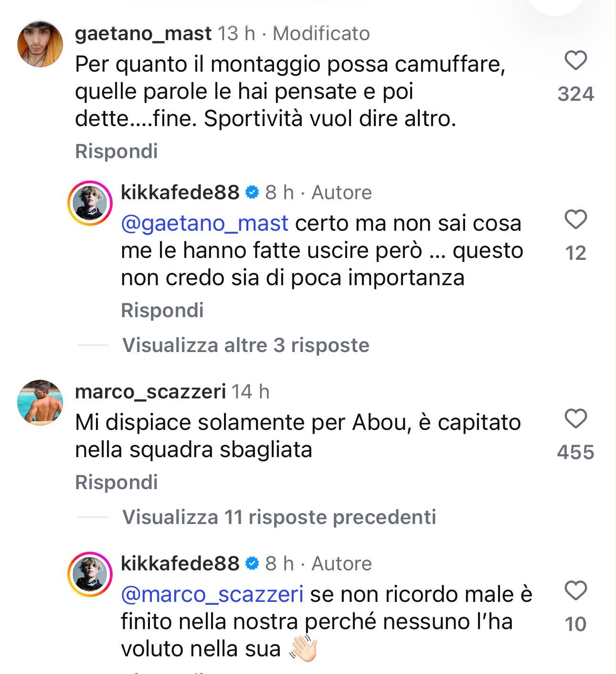
Task: Open marco_scazzeri's profile avatar
Action: [40, 402]
